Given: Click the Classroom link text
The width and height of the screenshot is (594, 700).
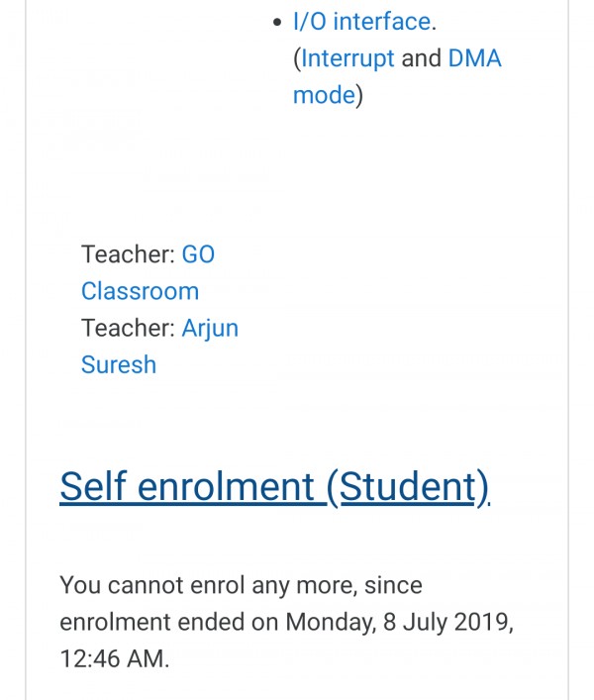Looking at the screenshot, I should (140, 291).
